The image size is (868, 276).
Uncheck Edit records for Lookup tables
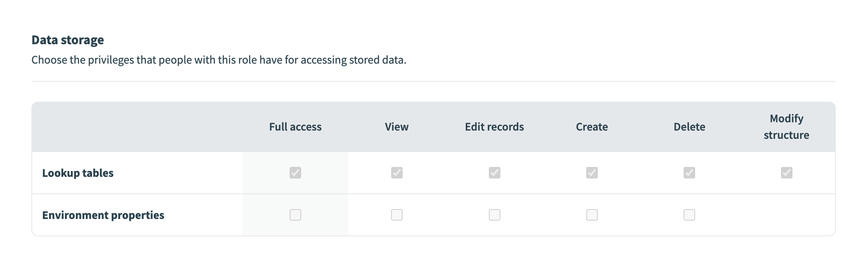click(495, 173)
